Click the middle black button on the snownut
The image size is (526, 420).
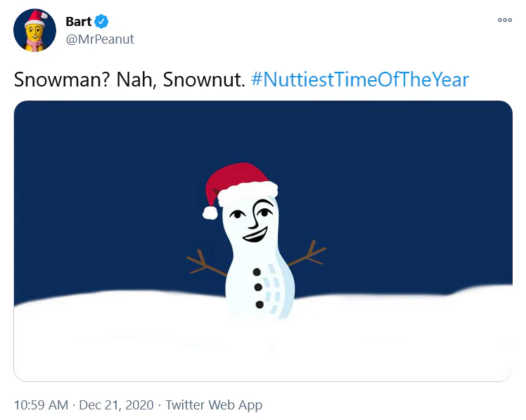[x=258, y=288]
